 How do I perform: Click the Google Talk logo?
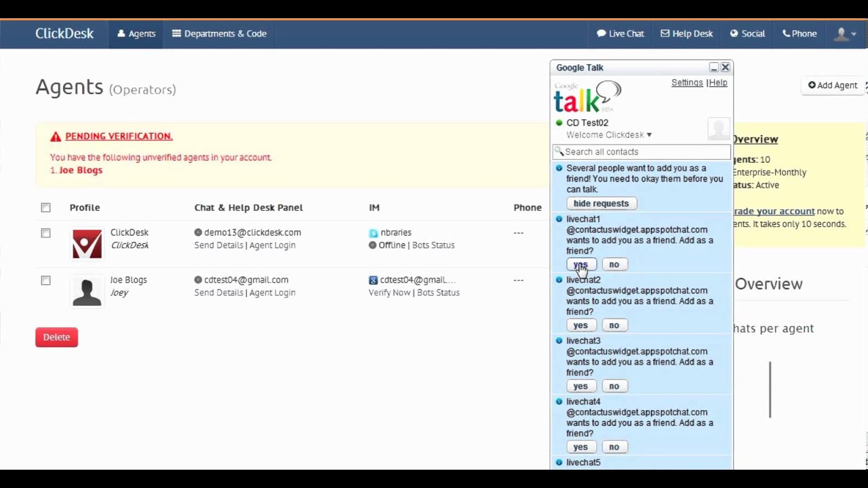(x=587, y=97)
